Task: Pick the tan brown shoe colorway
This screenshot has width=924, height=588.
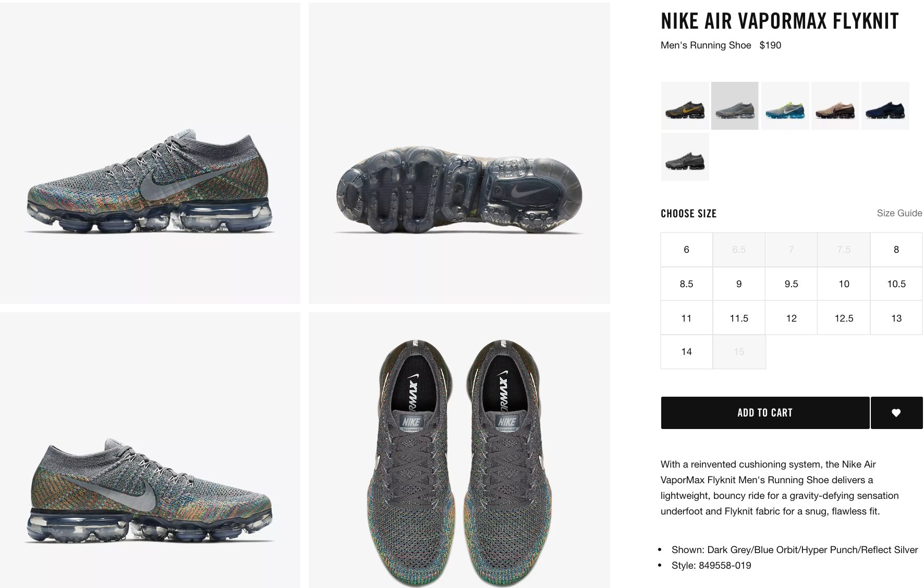Action: [835, 106]
